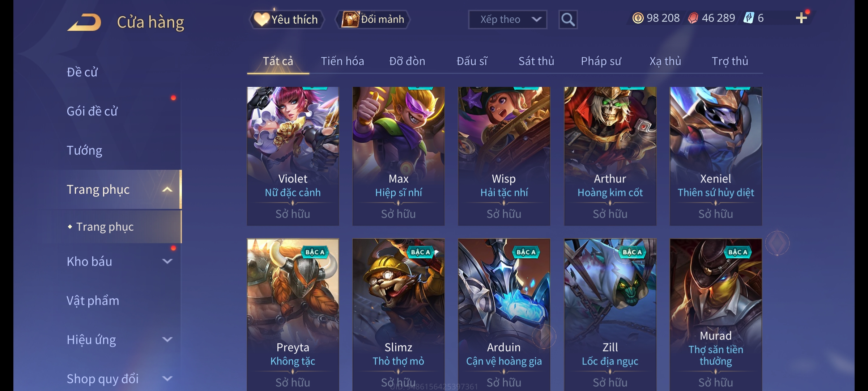Screen dimensions: 868x391
Task: Tap the plus icon to add currency
Action: pos(801,18)
